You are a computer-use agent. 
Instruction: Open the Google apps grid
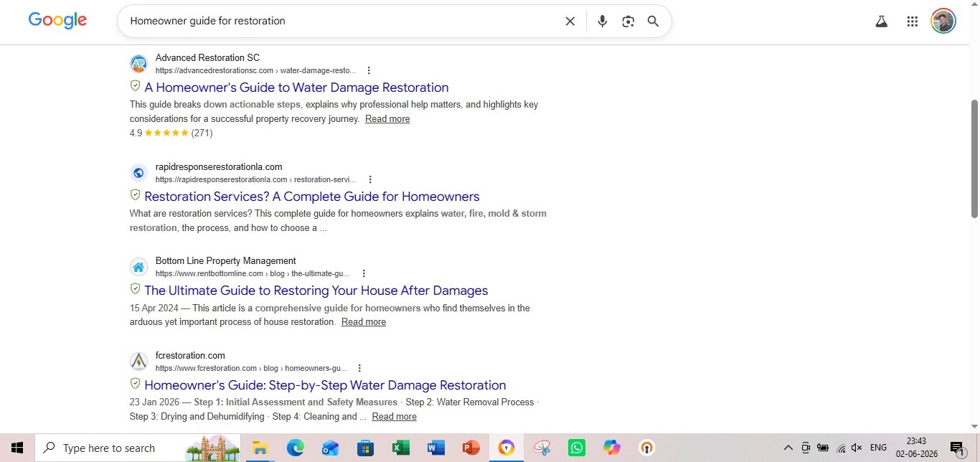(x=913, y=22)
